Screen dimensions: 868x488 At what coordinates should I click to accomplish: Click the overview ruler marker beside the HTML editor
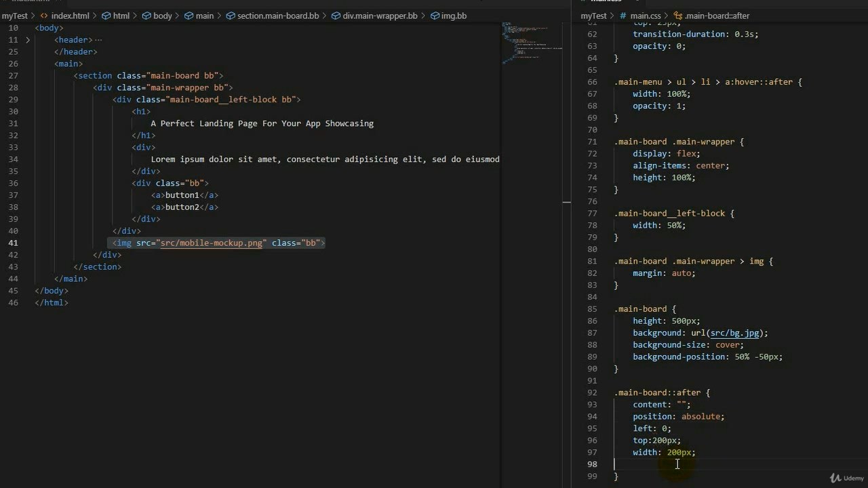coord(567,202)
